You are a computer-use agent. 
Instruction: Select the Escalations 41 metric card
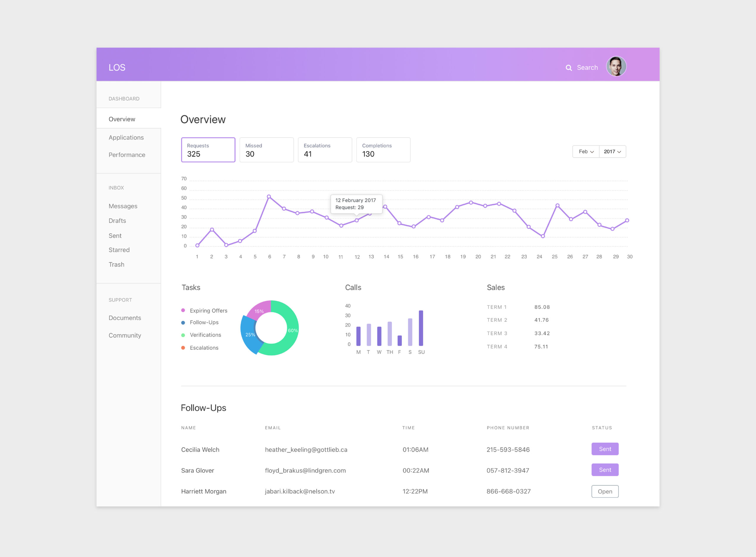[325, 150]
